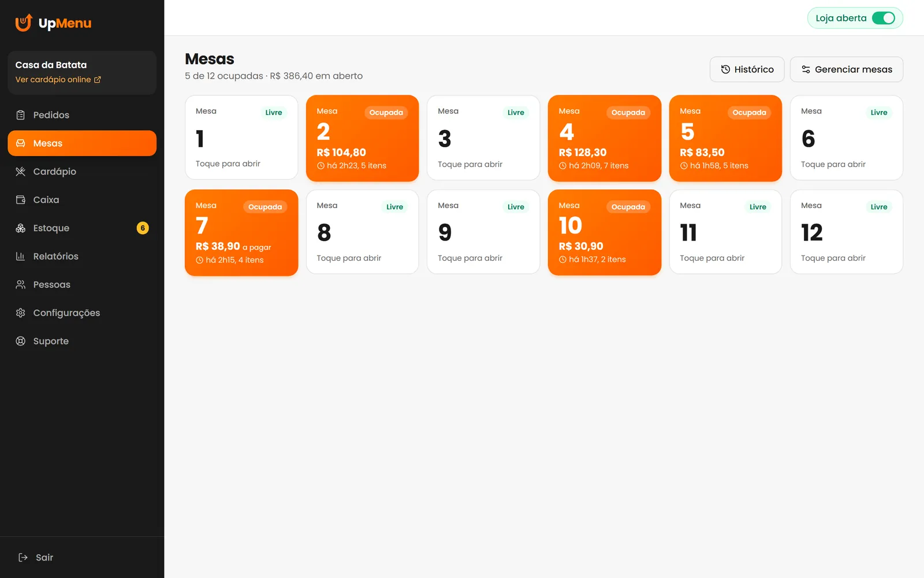Click the Configurações gear icon
This screenshot has height=578, width=924.
pyautogui.click(x=21, y=313)
